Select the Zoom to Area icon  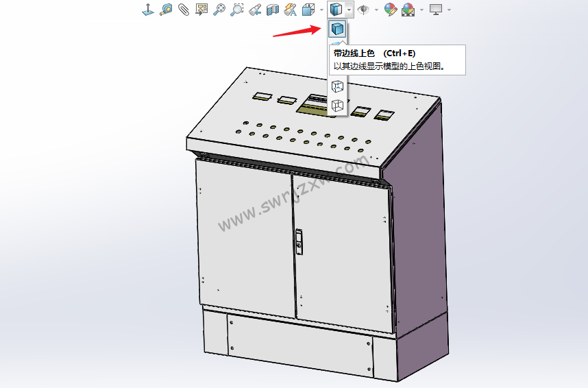pos(237,10)
